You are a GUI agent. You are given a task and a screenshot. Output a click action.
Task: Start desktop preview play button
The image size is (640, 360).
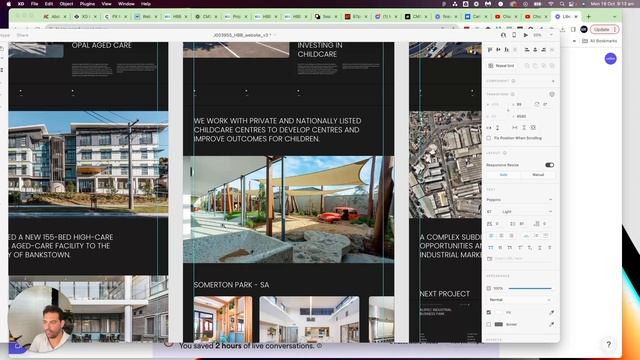coord(526,35)
